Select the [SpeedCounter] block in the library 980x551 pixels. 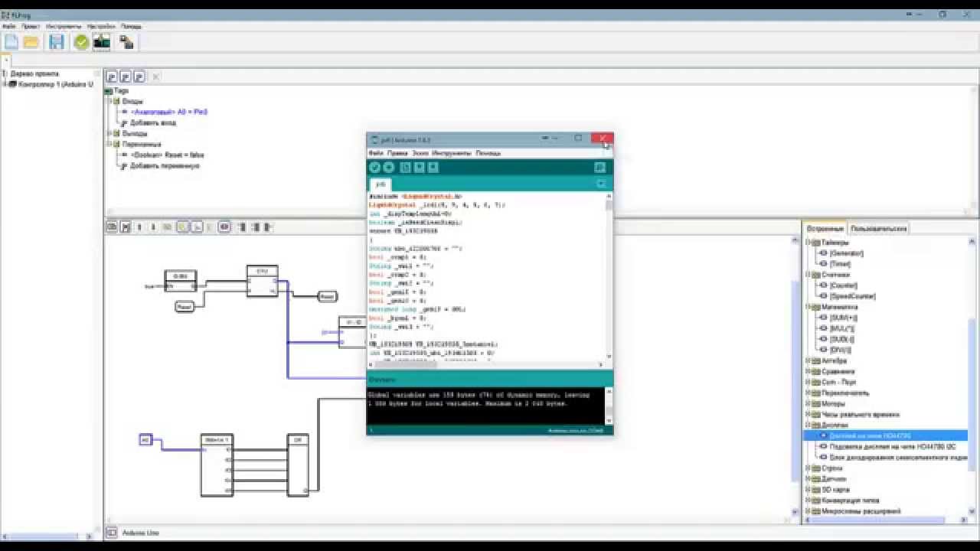852,296
